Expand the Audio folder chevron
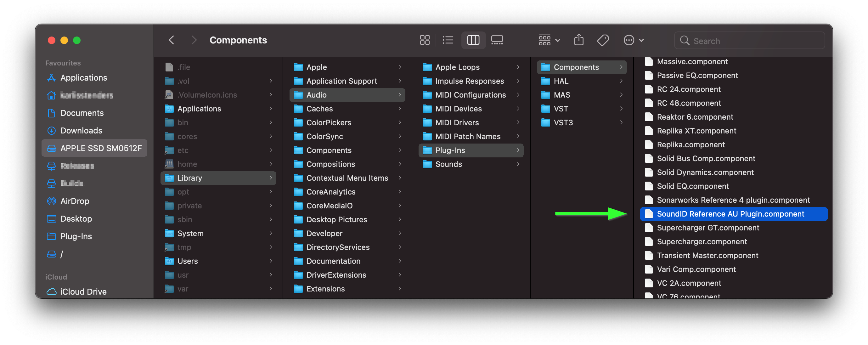The height and width of the screenshot is (345, 868). (x=400, y=95)
